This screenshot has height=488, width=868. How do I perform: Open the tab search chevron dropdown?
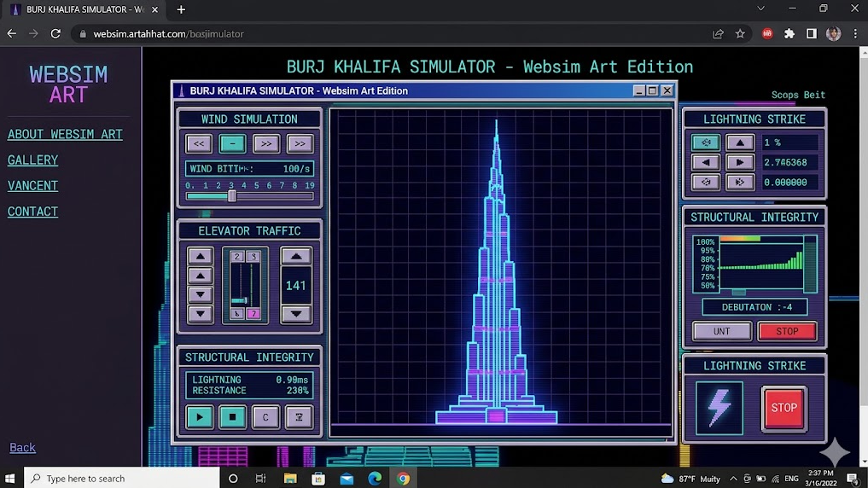(x=761, y=9)
